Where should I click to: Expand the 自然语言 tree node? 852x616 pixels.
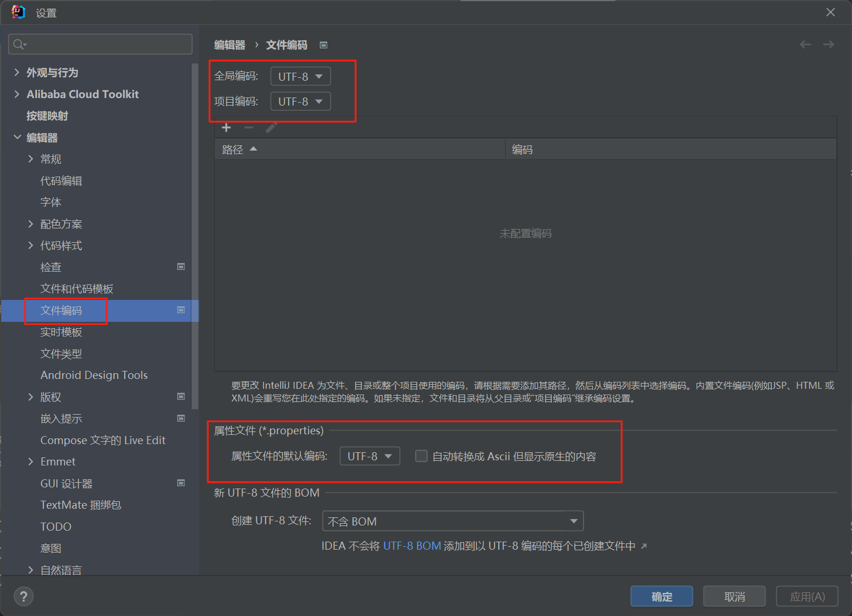click(x=31, y=570)
